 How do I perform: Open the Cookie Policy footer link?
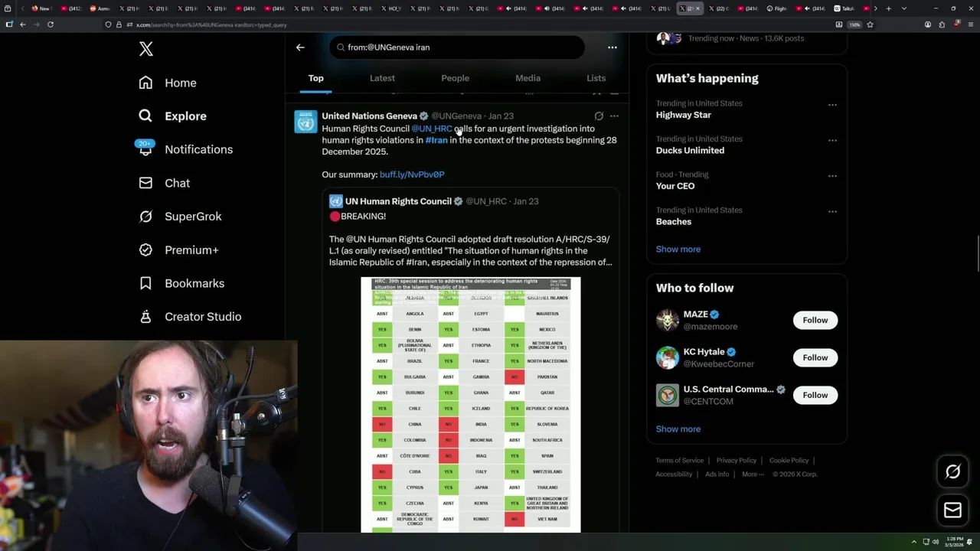coord(789,461)
